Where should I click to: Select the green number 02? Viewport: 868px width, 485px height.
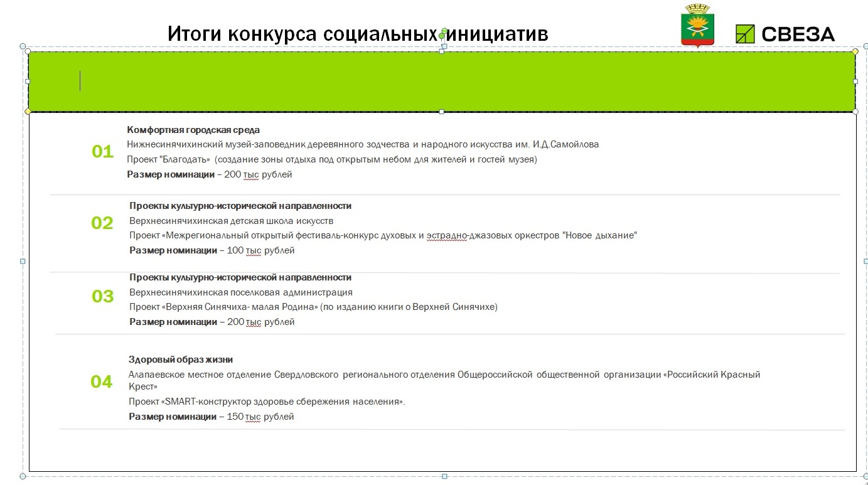tap(102, 223)
